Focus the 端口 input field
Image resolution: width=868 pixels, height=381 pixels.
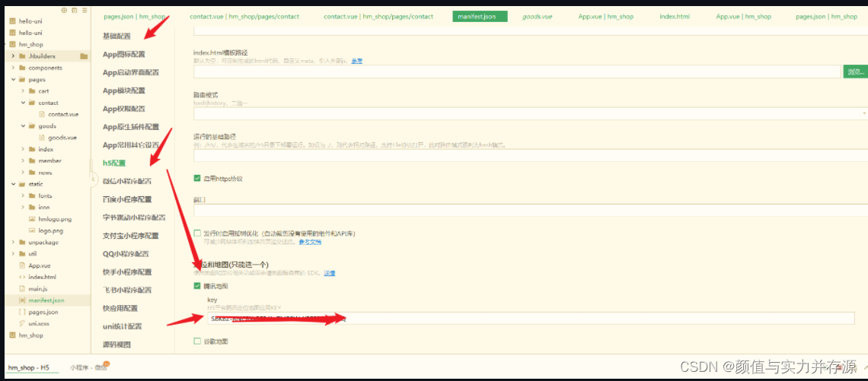(x=531, y=210)
